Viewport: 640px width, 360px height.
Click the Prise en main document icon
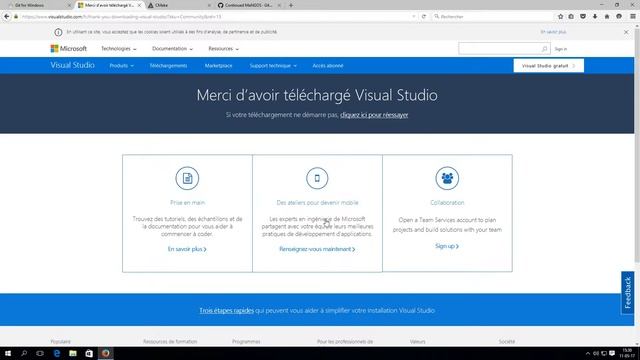(x=187, y=178)
